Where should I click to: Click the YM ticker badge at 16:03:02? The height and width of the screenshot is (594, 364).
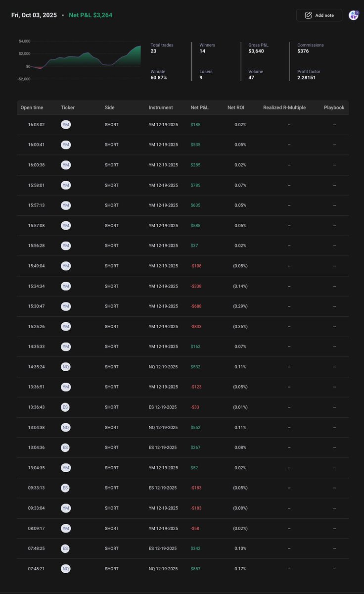[x=66, y=125]
